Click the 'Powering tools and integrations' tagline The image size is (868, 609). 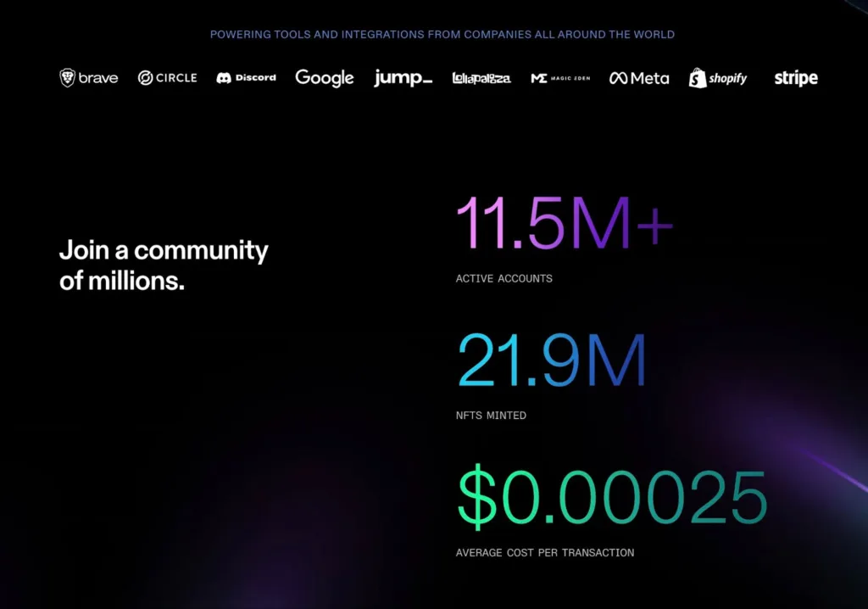442,35
